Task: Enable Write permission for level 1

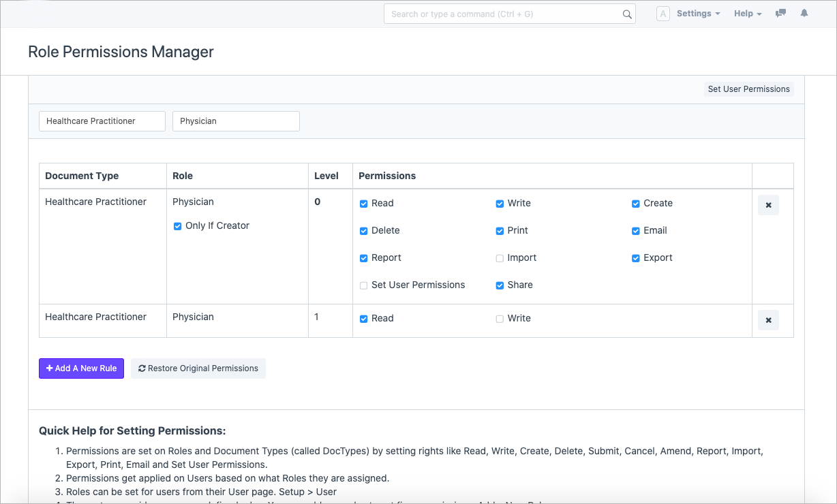Action: [x=500, y=319]
